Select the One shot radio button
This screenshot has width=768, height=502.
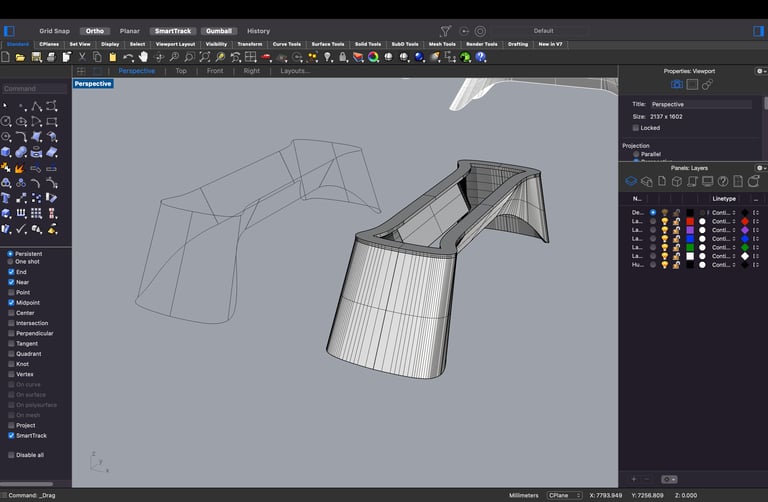pyautogui.click(x=11, y=261)
